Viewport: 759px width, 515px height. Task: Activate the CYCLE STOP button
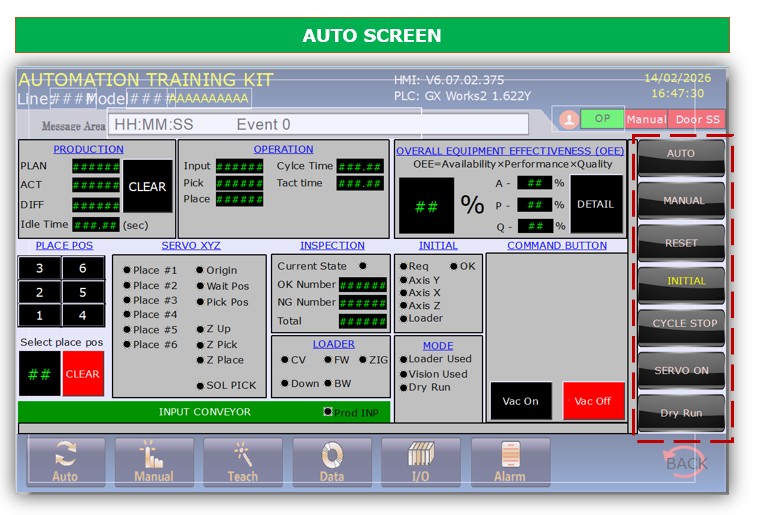[682, 328]
